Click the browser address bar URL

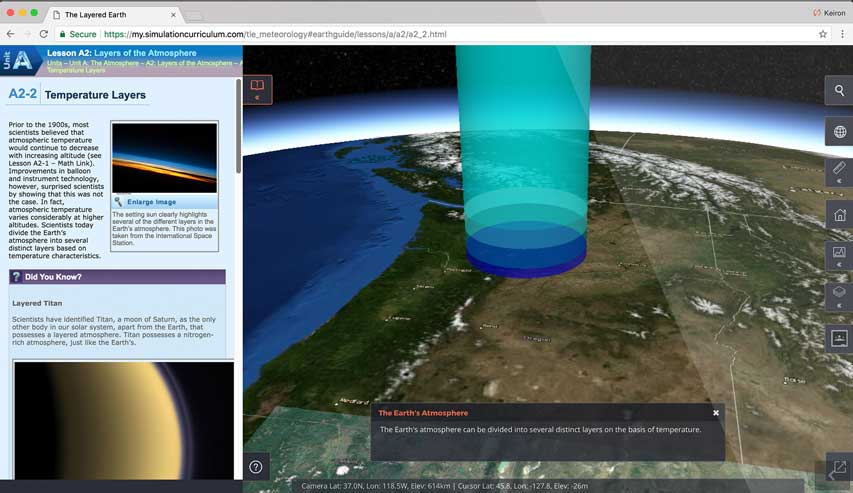pyautogui.click(x=275, y=34)
